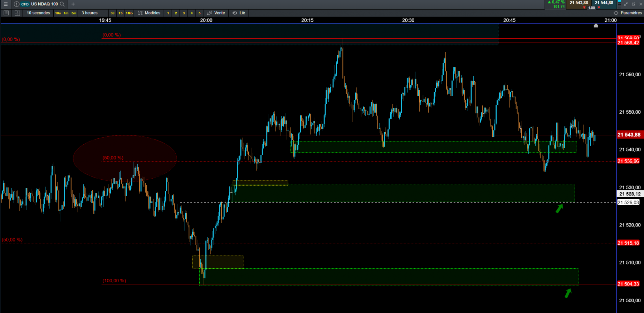Open the hamburger main menu
Viewport: 644px width, 313px height.
click(x=6, y=4)
